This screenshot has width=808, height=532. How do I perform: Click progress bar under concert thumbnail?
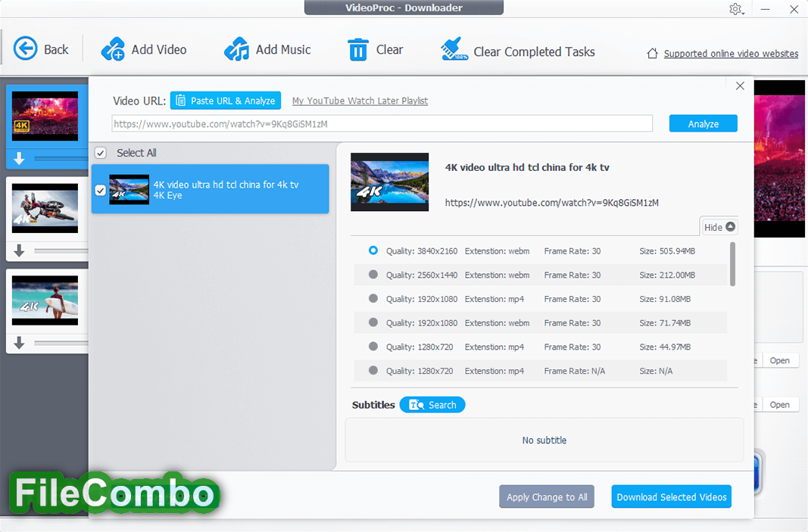click(61, 159)
